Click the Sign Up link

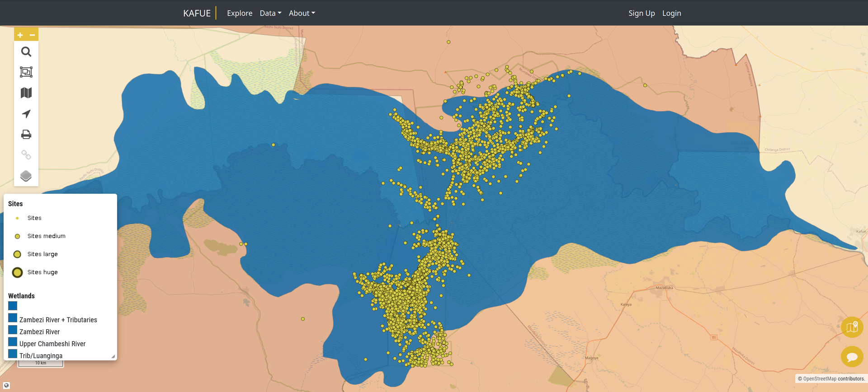(x=642, y=13)
